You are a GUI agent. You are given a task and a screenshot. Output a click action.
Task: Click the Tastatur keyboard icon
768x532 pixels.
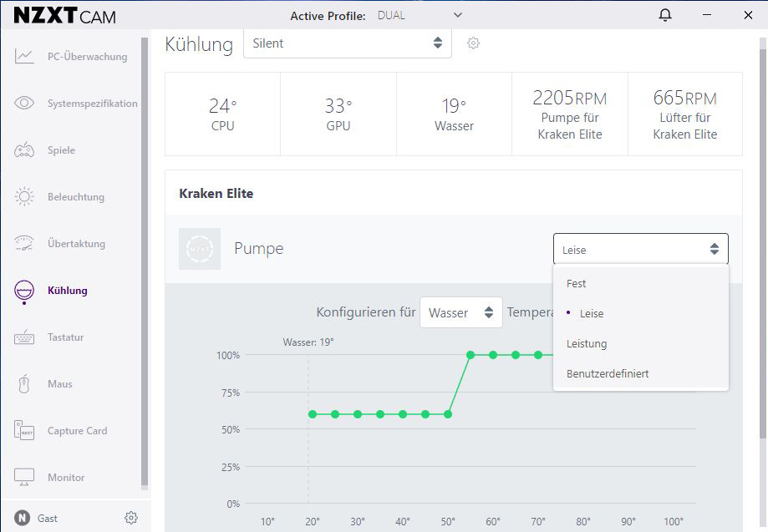click(24, 337)
